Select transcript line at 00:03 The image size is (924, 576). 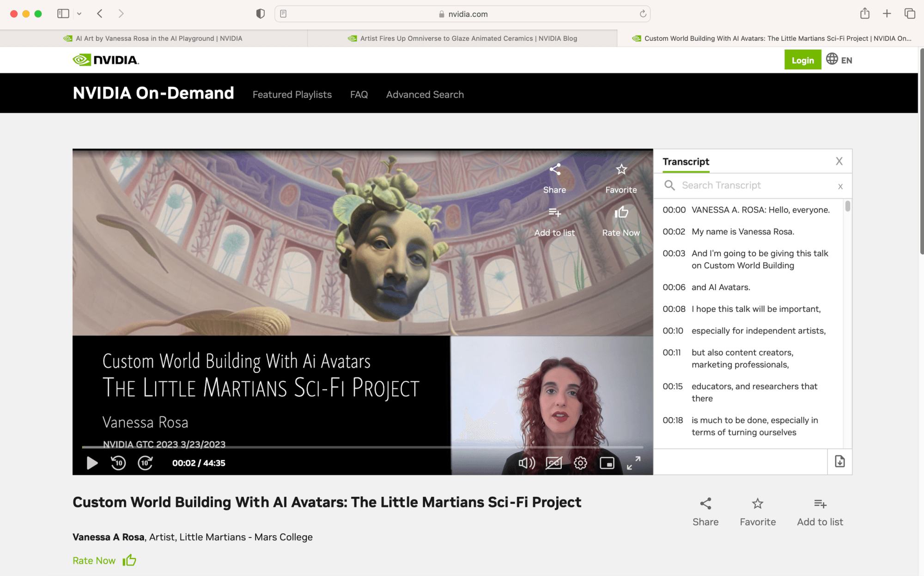(x=747, y=259)
